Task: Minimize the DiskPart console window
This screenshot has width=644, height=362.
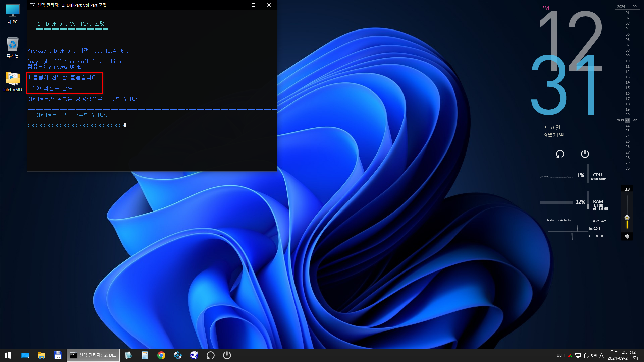Action: pos(238,5)
